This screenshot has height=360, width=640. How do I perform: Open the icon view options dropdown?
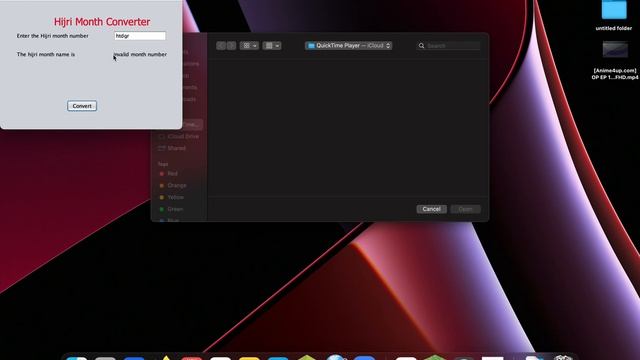click(x=249, y=46)
